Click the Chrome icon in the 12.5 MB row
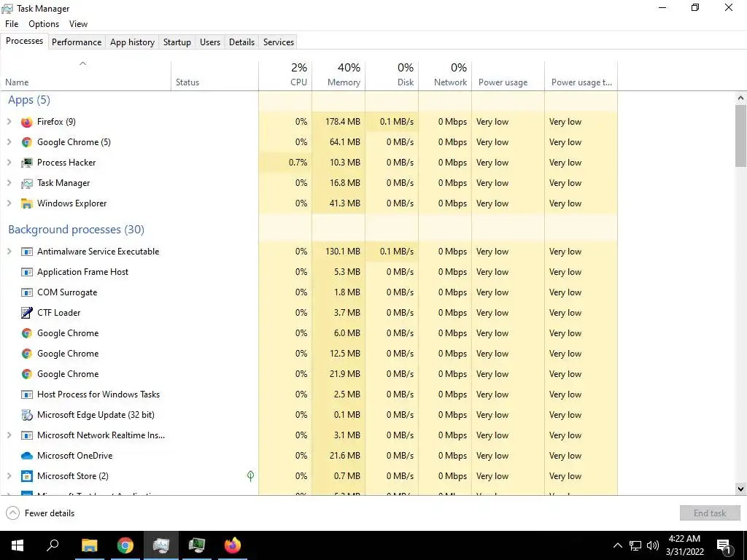Viewport: 747px width, 560px height. (27, 354)
